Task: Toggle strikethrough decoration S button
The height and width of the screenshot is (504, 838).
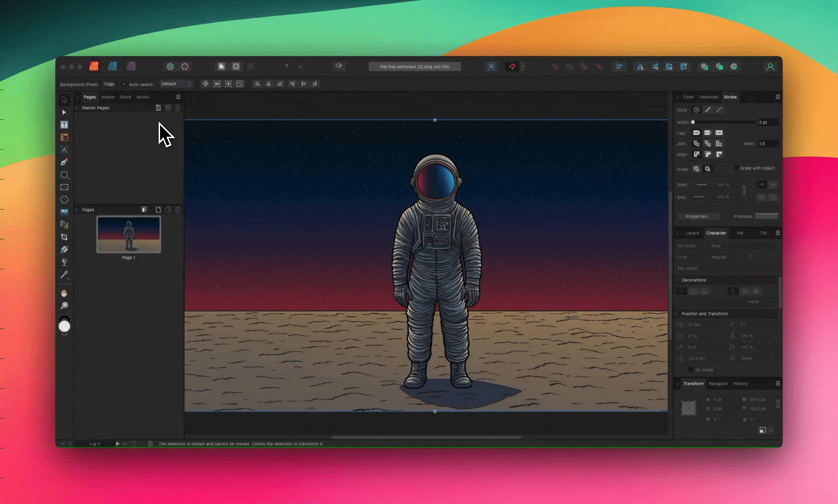Action: coord(733,291)
